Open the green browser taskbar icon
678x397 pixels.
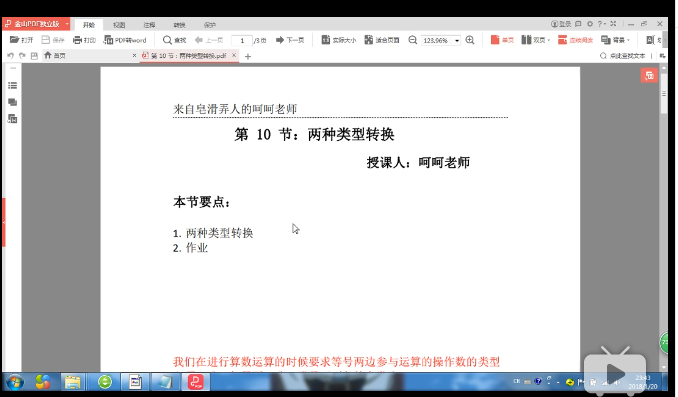tap(105, 382)
